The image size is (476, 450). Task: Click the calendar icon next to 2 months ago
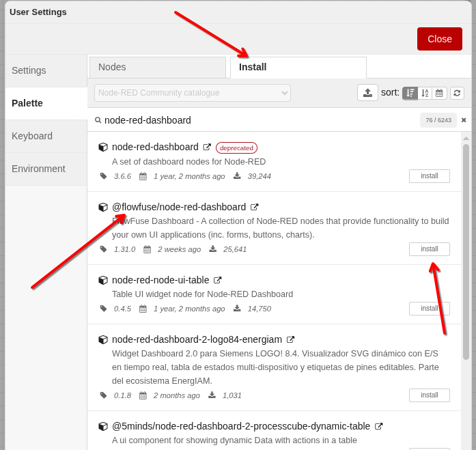[x=143, y=395]
